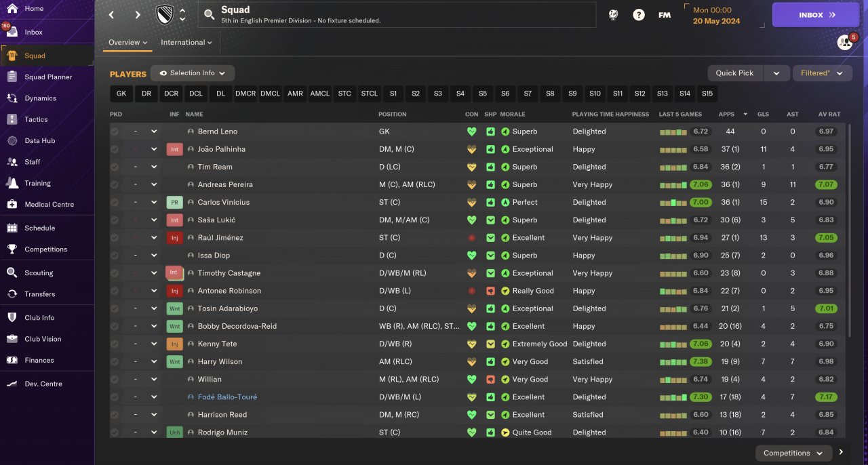Toggle picked checkbox for Carlos Vinícius
The image size is (868, 465).
[x=115, y=202]
